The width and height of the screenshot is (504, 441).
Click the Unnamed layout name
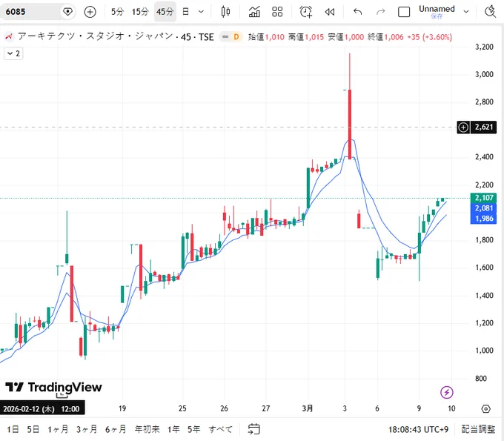[x=437, y=9]
